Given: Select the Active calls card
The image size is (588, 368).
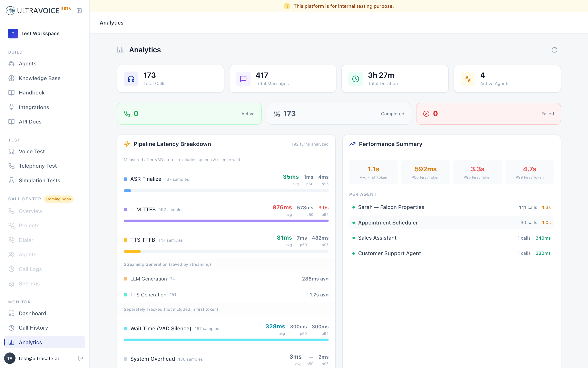Looking at the screenshot, I should [x=189, y=114].
